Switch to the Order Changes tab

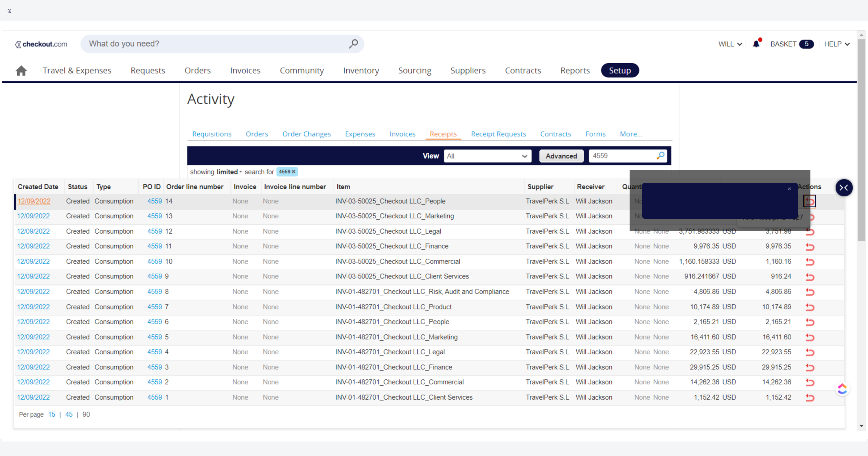pyautogui.click(x=306, y=134)
